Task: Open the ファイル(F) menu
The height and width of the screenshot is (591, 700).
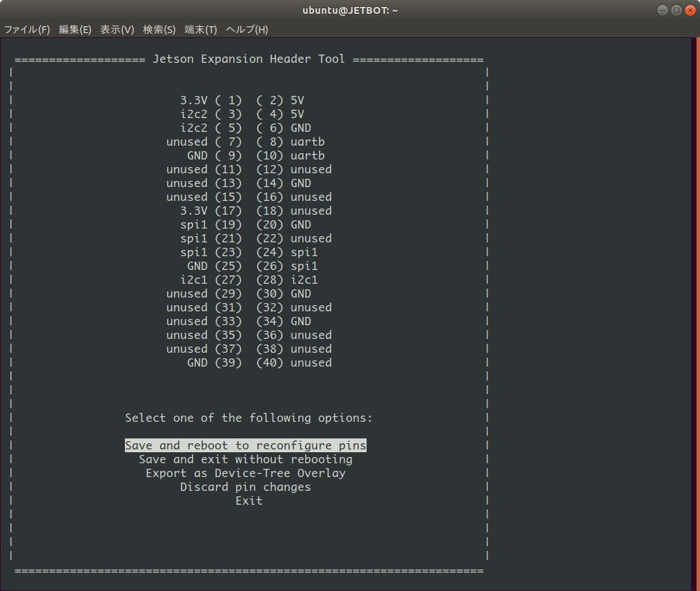Action: [x=27, y=30]
